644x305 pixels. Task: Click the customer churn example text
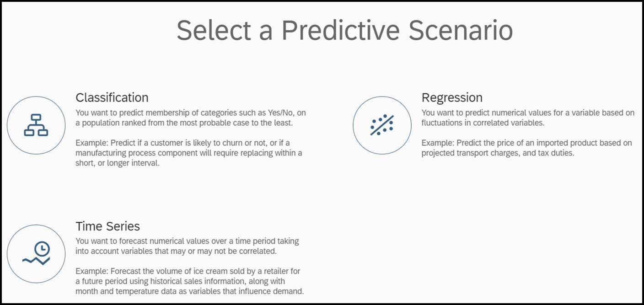coord(189,153)
